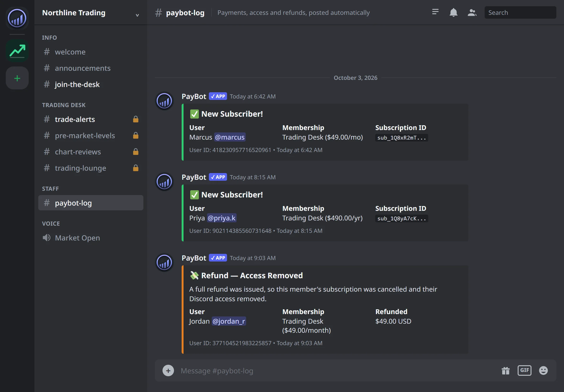Focus the Message #paybot-log input
564x392 pixels.
tap(336, 371)
